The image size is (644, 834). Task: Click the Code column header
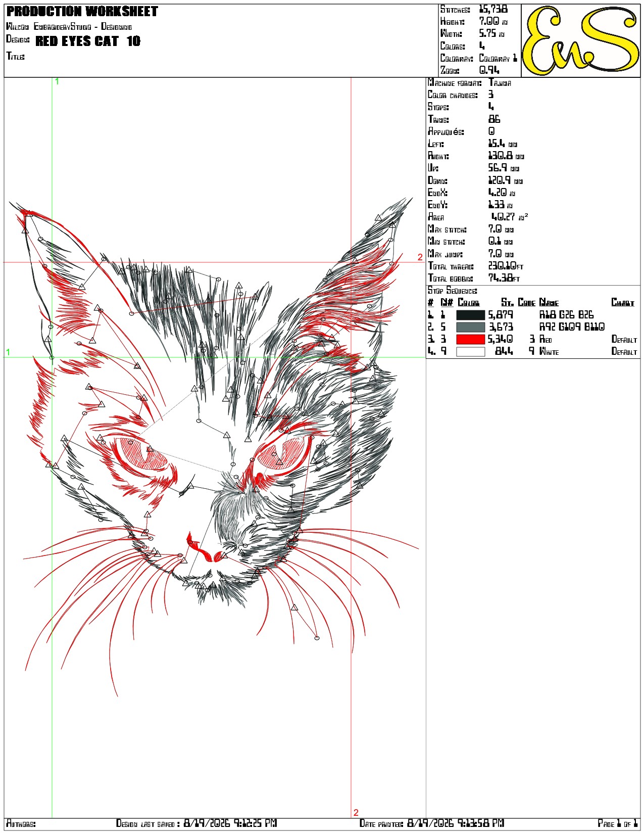[526, 302]
